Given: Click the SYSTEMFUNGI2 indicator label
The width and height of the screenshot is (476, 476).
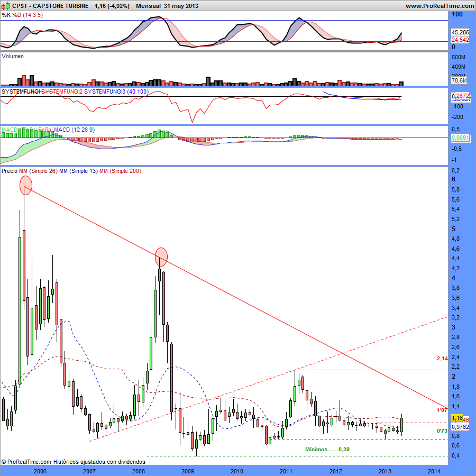Looking at the screenshot, I should (62, 91).
